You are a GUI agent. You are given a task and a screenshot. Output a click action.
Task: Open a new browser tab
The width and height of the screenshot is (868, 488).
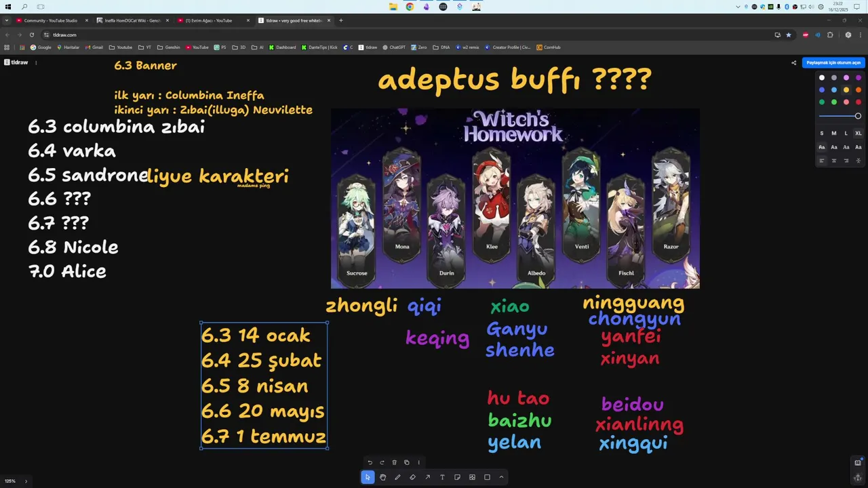pyautogui.click(x=341, y=20)
